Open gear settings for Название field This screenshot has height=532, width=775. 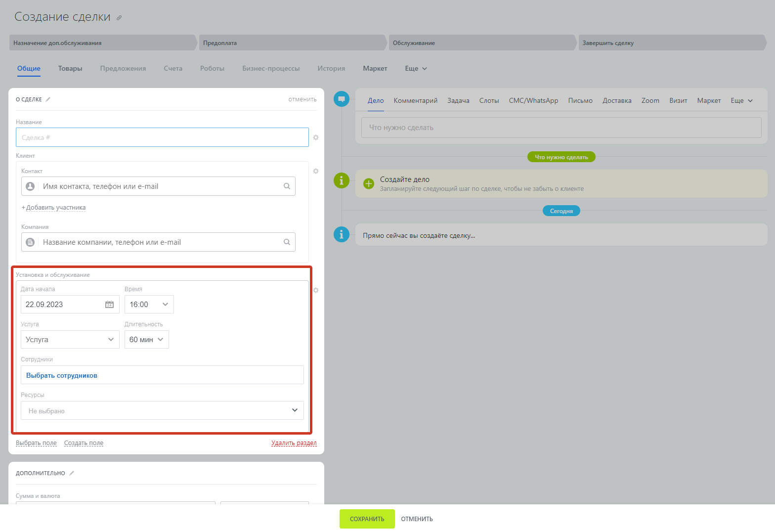[x=316, y=137]
